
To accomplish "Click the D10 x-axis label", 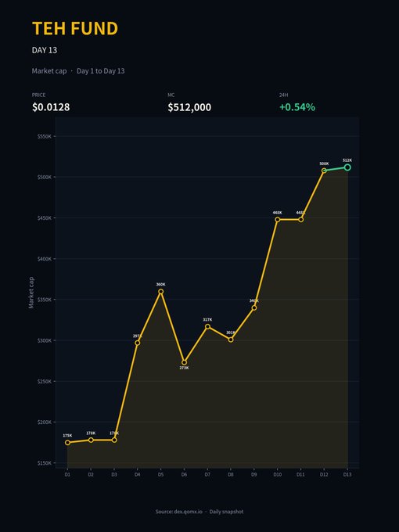I will 278,475.
